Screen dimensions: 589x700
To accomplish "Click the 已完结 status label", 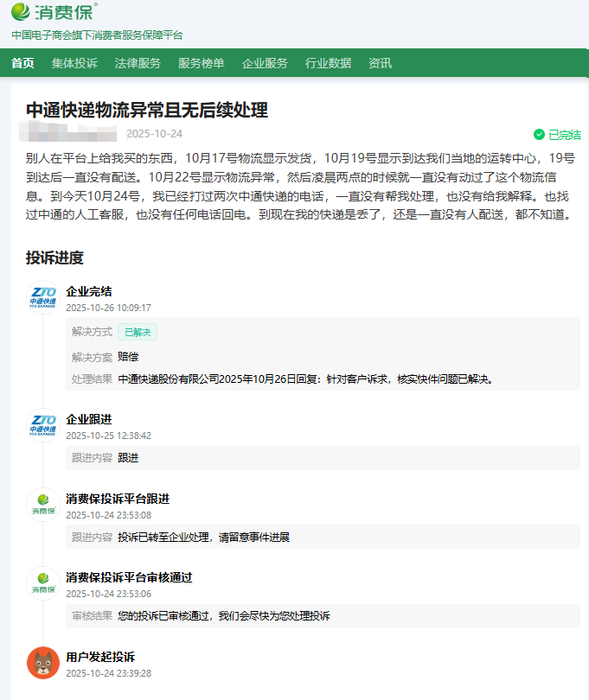I will (565, 134).
